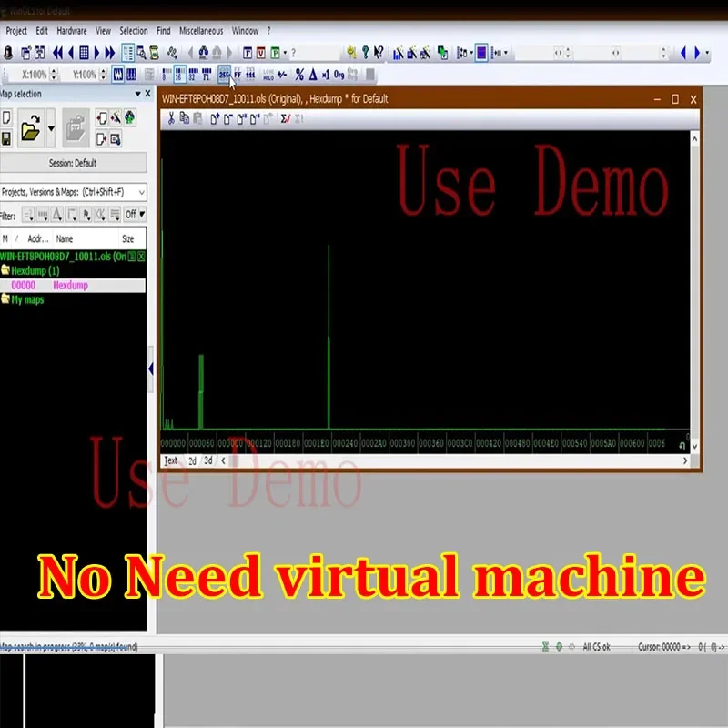
Task: Click the horizontal scrollbar of Hexdump window
Action: pyautogui.click(x=454, y=460)
